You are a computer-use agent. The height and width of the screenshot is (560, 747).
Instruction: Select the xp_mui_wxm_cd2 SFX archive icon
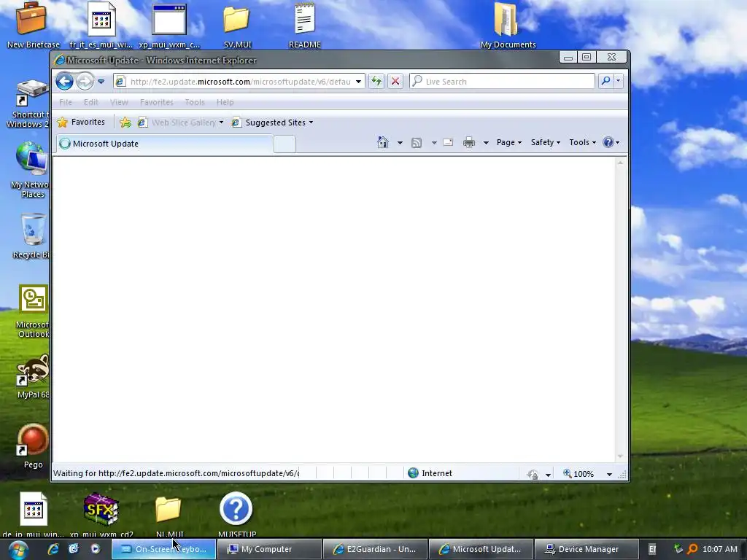coord(101,514)
